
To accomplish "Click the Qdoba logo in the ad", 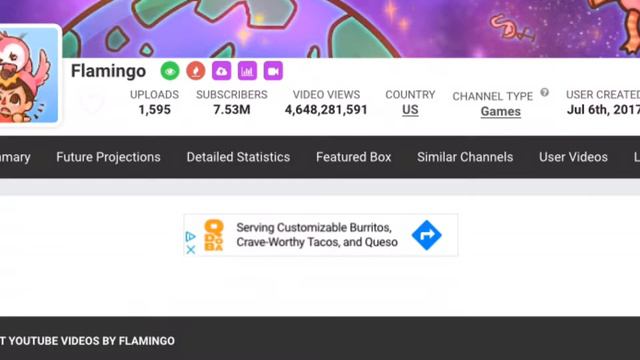I will [214, 235].
